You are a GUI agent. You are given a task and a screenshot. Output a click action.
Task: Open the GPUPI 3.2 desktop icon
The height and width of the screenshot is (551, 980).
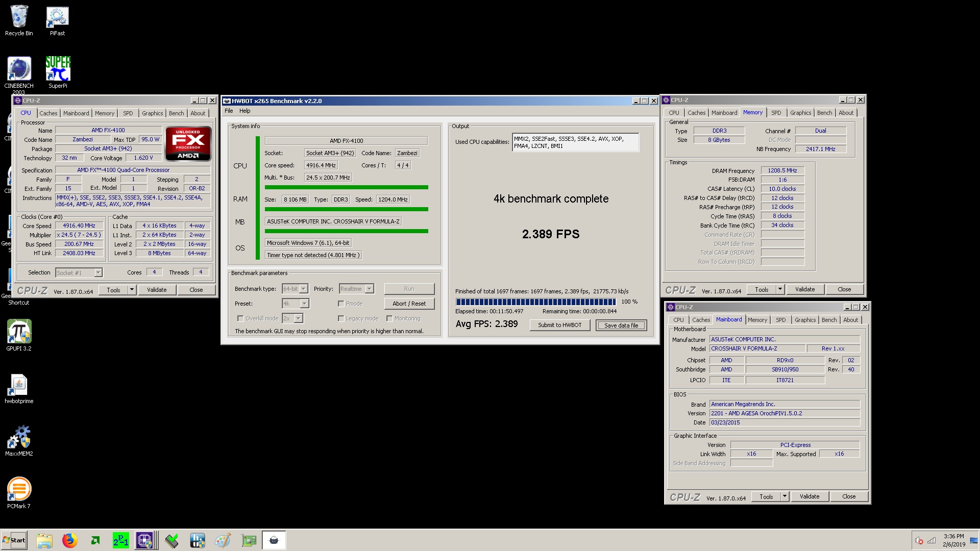pos(19,335)
